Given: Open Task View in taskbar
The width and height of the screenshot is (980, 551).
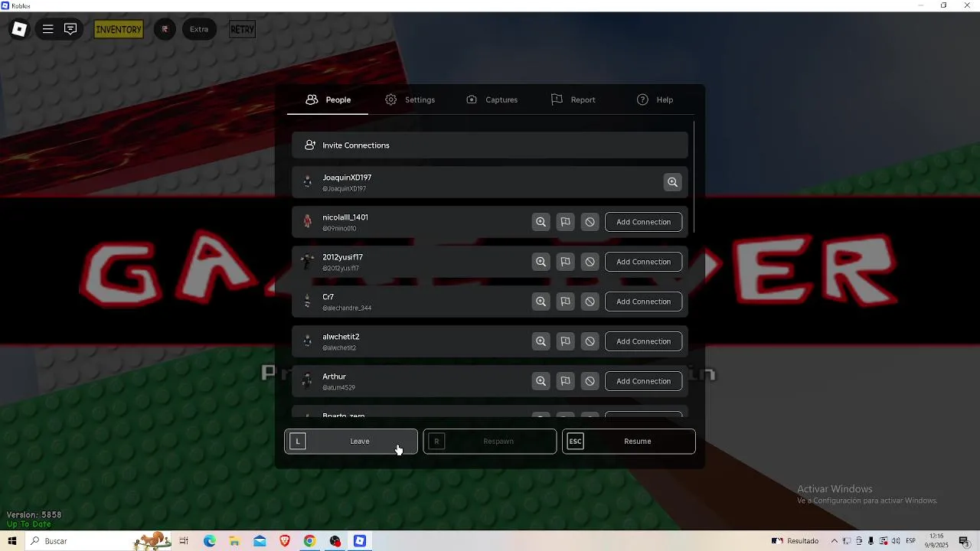Looking at the screenshot, I should pyautogui.click(x=184, y=541).
